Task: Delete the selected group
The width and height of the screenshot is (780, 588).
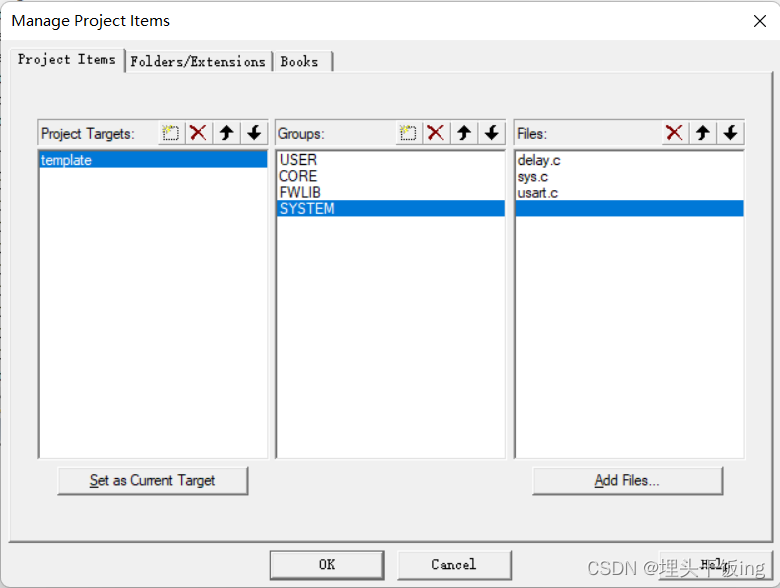Action: click(x=436, y=133)
